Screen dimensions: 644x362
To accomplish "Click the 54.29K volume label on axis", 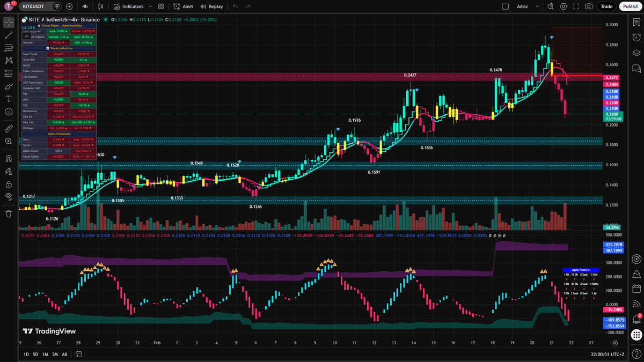I will point(611,227).
